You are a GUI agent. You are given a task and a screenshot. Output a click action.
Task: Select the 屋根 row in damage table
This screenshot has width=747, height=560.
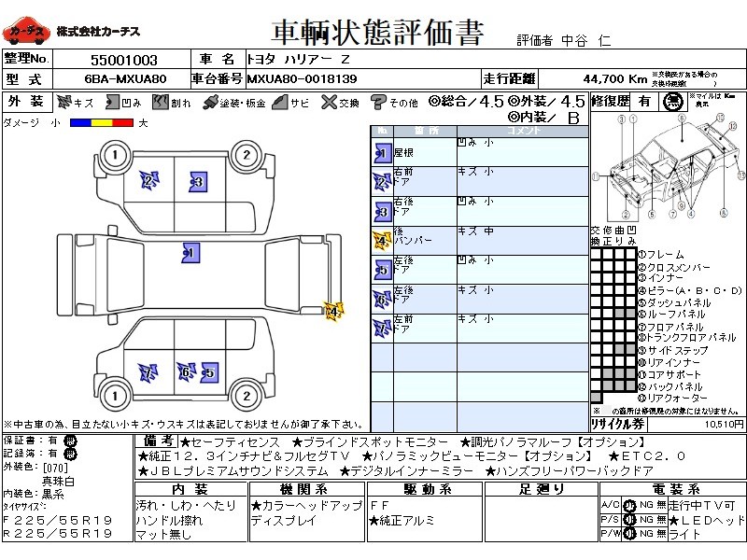(x=480, y=151)
